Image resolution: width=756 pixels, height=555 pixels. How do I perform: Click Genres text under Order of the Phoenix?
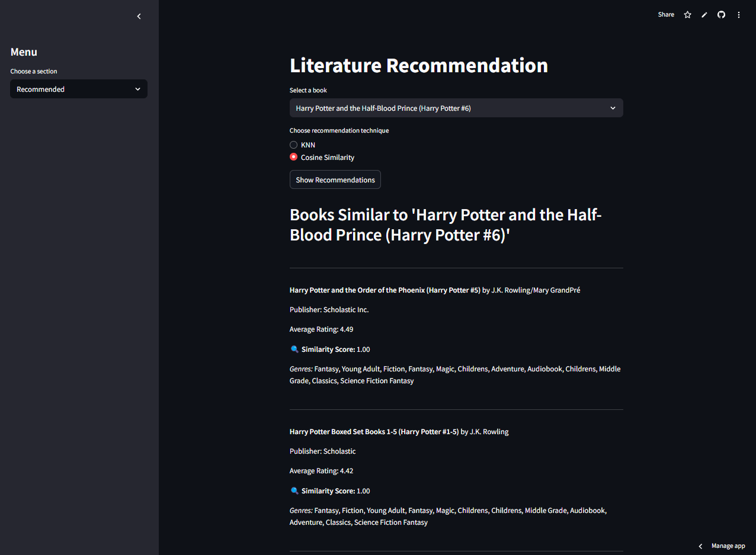click(455, 375)
